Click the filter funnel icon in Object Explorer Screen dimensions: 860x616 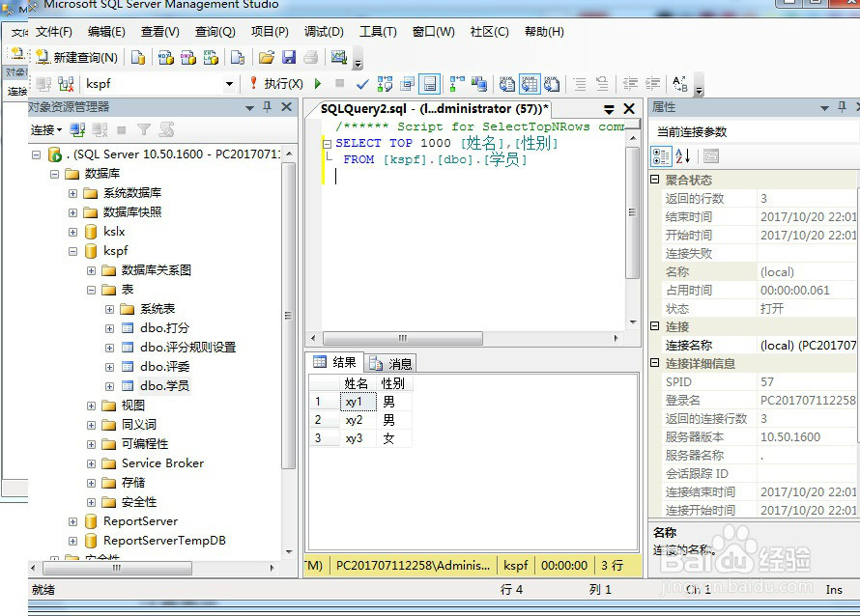[x=144, y=130]
